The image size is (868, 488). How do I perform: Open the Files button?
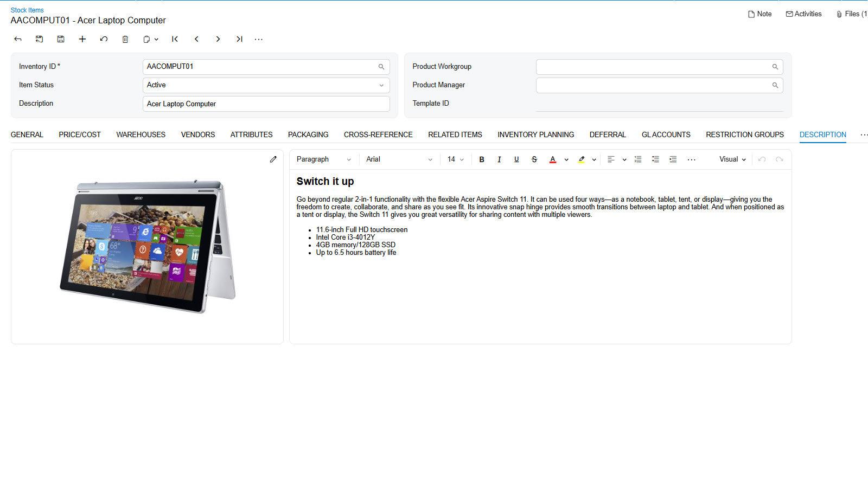[x=852, y=14]
